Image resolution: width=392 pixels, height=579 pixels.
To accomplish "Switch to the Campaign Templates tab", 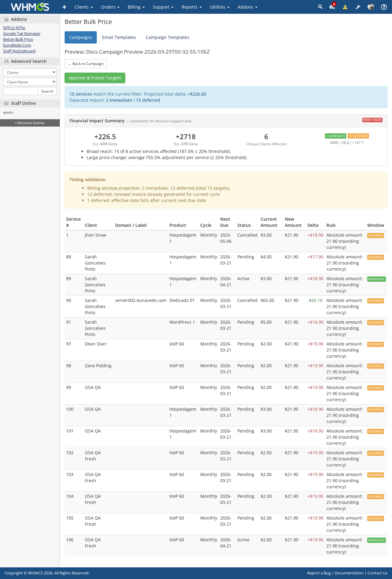I will pyautogui.click(x=167, y=37).
